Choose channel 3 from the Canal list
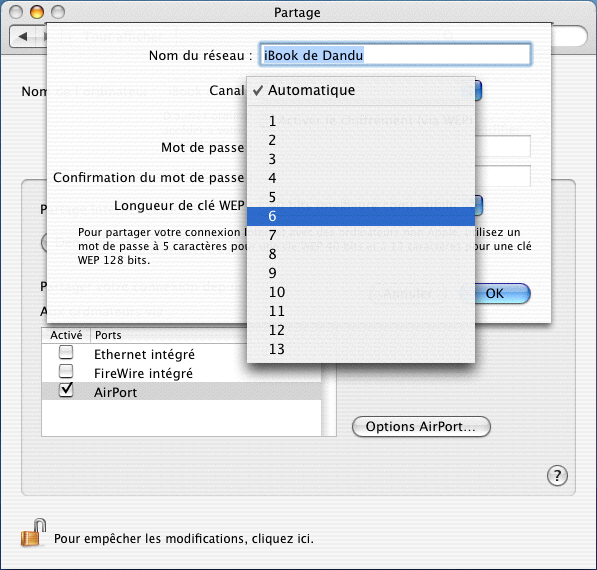This screenshot has height=570, width=597. (x=361, y=159)
